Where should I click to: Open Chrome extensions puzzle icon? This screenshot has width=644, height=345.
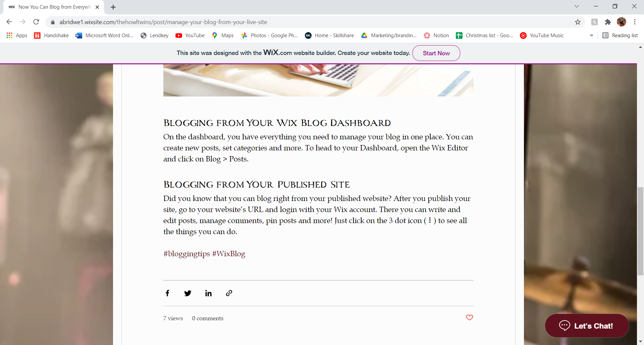(x=608, y=22)
